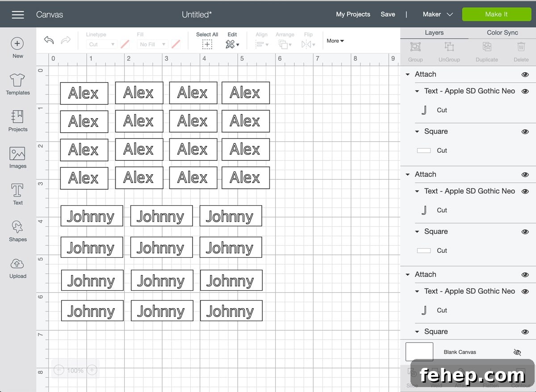Image resolution: width=536 pixels, height=392 pixels.
Task: Switch to the Color Sync tab
Action: click(x=502, y=33)
